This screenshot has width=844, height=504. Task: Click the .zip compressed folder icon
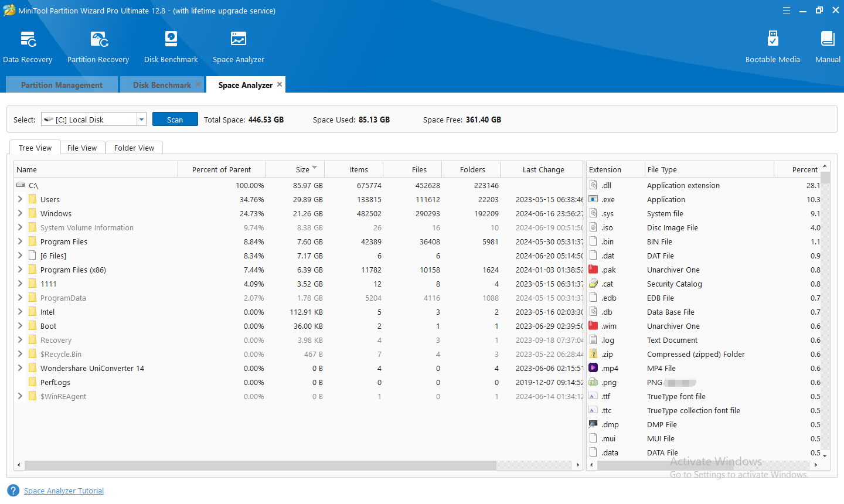(593, 354)
